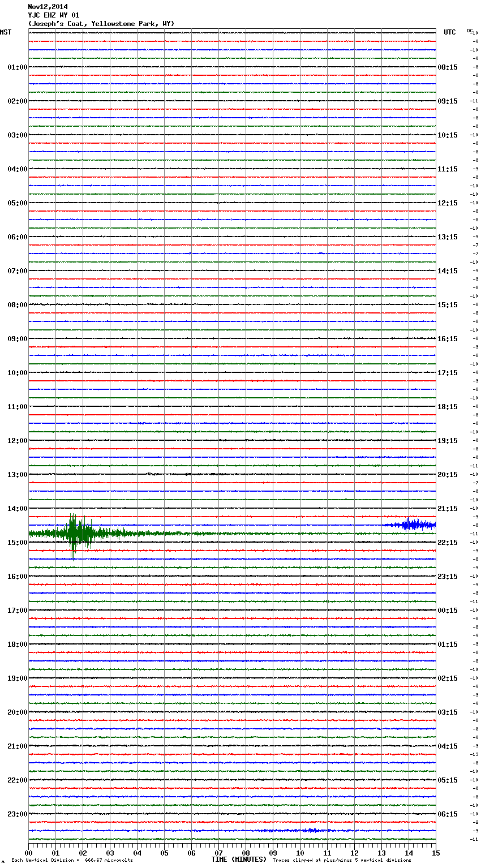Image resolution: width=481 pixels, height=868 pixels.
Task: Select the 10 minute axis tick label
Action: coord(300,853)
